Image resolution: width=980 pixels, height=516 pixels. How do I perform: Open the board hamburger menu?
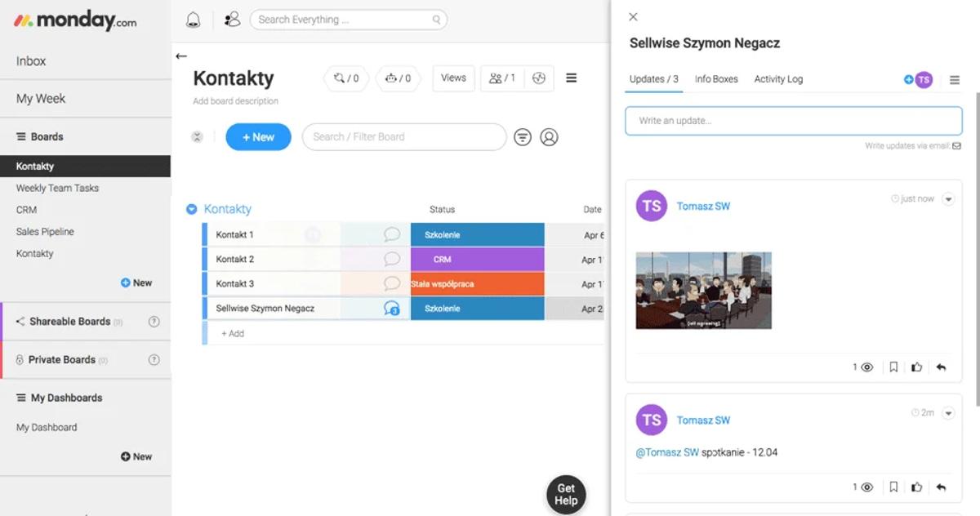point(572,78)
